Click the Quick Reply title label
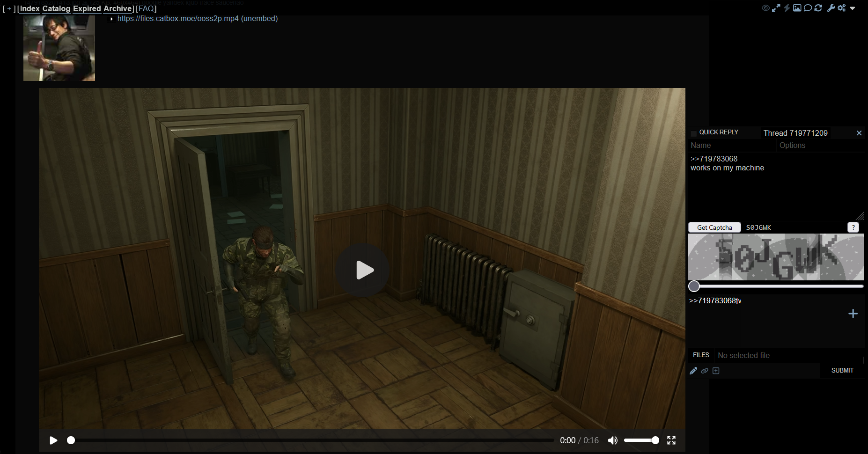Screen dimensions: 868x454 click(x=719, y=132)
